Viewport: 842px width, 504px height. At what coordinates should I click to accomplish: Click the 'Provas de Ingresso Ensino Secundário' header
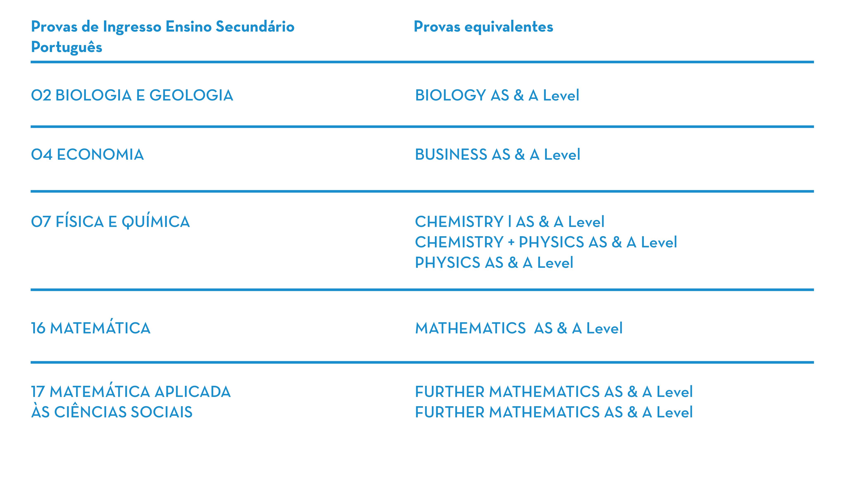pos(162,27)
